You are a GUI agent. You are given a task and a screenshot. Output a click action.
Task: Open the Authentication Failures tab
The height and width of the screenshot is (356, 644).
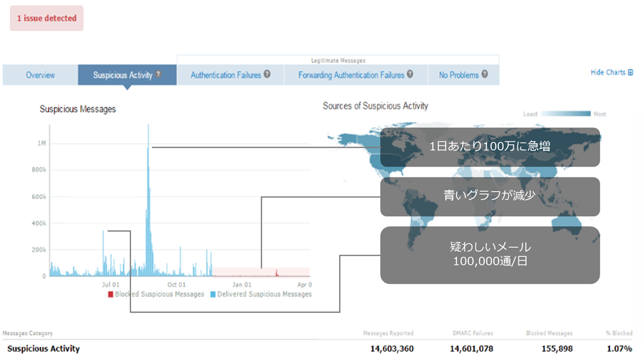(x=226, y=75)
